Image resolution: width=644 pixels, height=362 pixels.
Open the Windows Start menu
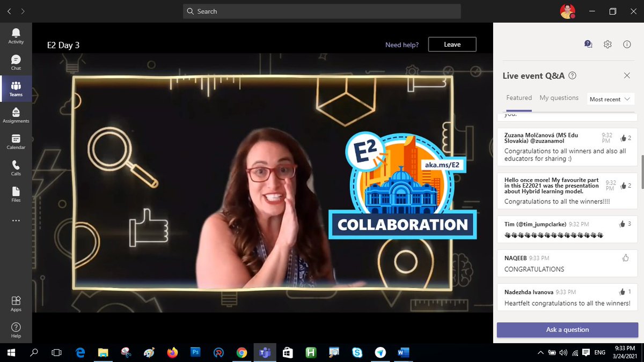(11, 352)
